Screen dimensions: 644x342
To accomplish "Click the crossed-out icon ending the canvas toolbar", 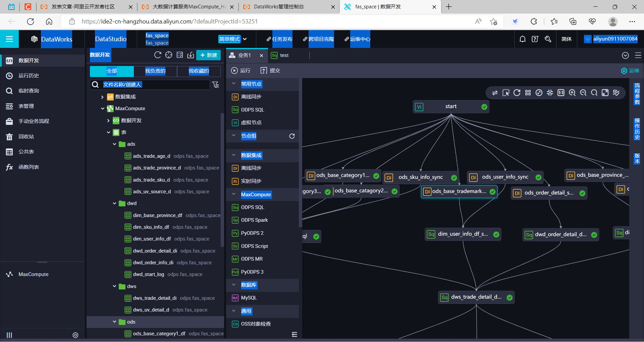I will (616, 93).
